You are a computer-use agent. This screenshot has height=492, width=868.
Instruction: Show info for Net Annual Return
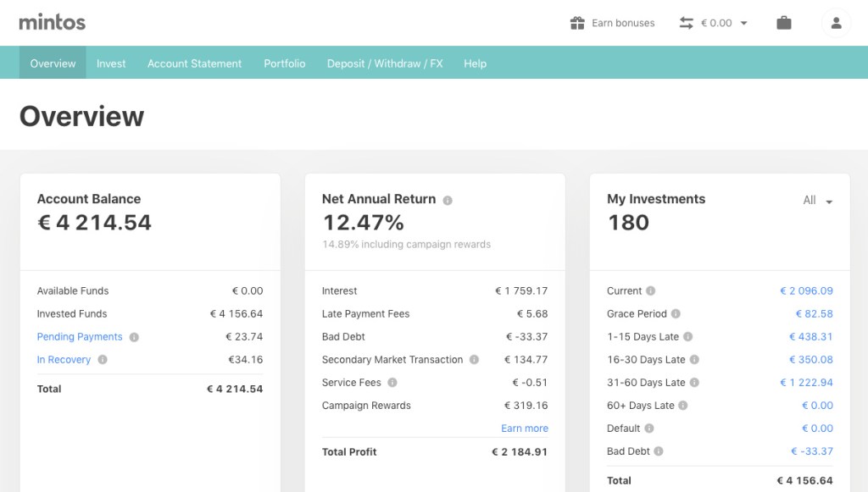tap(448, 201)
